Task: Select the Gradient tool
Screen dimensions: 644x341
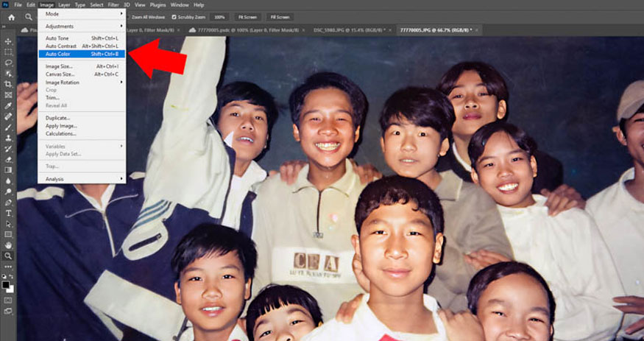Action: coord(8,170)
